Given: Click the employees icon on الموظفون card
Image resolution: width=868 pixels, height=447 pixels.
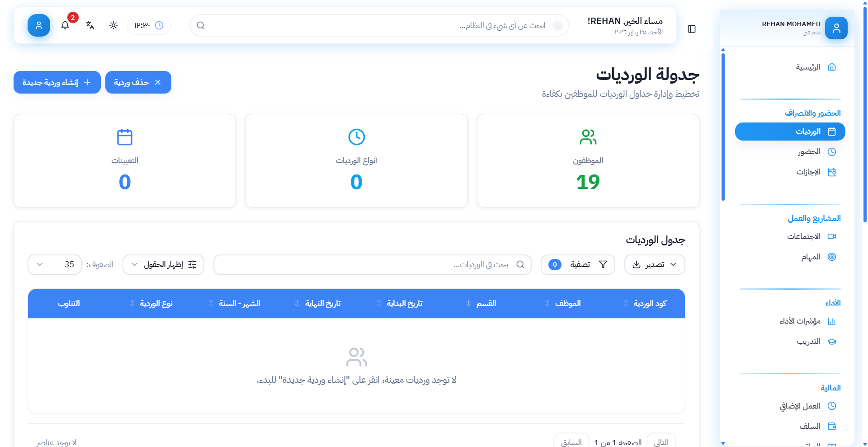Looking at the screenshot, I should (x=588, y=137).
